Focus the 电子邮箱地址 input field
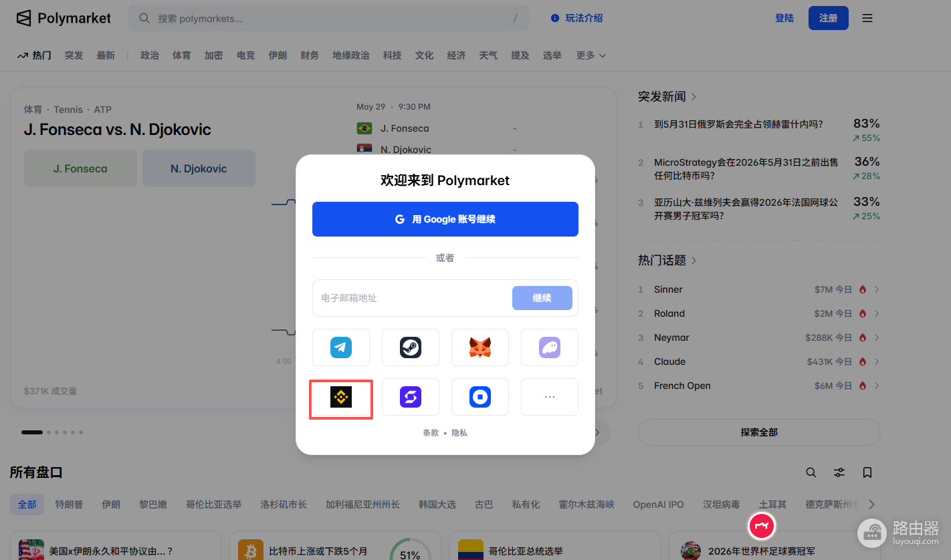The width and height of the screenshot is (951, 560). [411, 298]
